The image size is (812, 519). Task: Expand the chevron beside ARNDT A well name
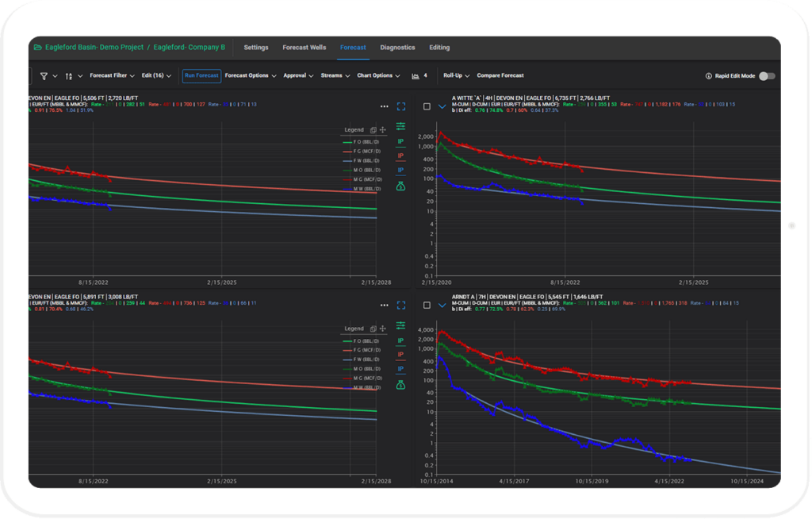click(x=441, y=305)
